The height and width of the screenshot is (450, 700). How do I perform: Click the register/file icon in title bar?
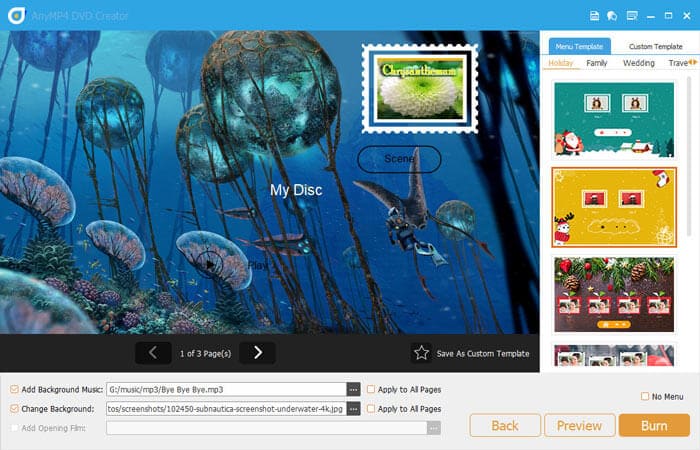point(595,15)
